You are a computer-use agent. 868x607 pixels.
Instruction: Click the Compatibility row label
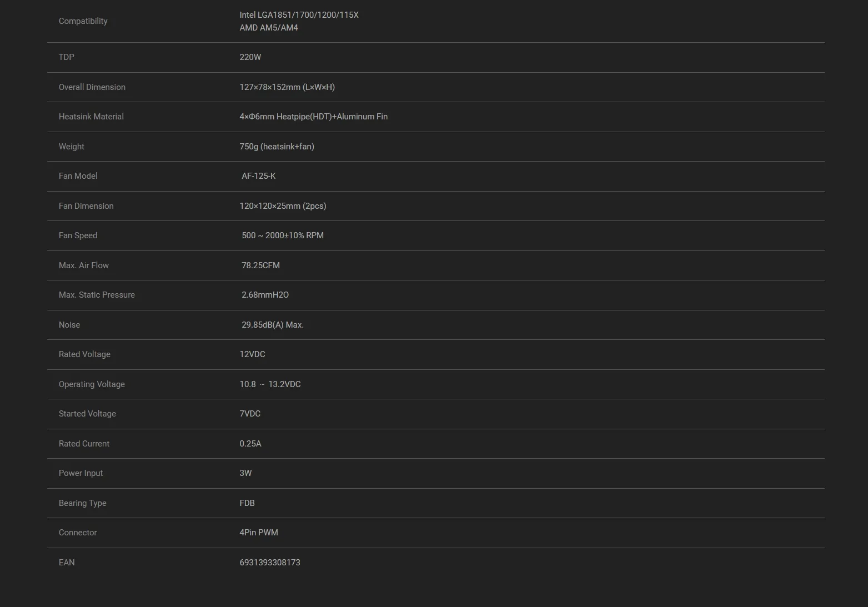[83, 21]
